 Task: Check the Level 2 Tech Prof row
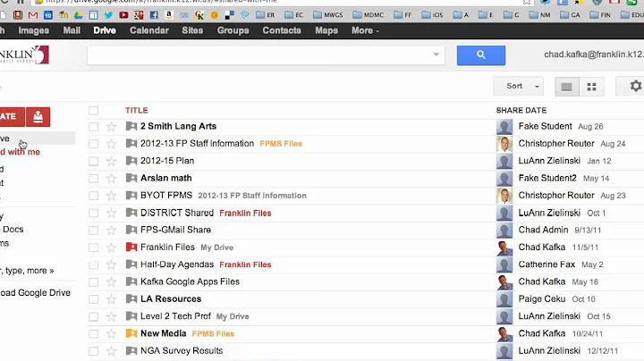pyautogui.click(x=94, y=316)
